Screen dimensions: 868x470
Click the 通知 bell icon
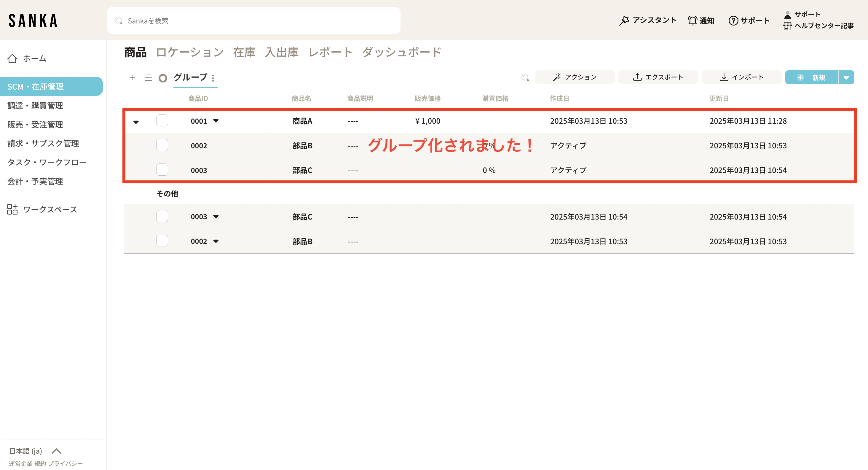(x=692, y=20)
